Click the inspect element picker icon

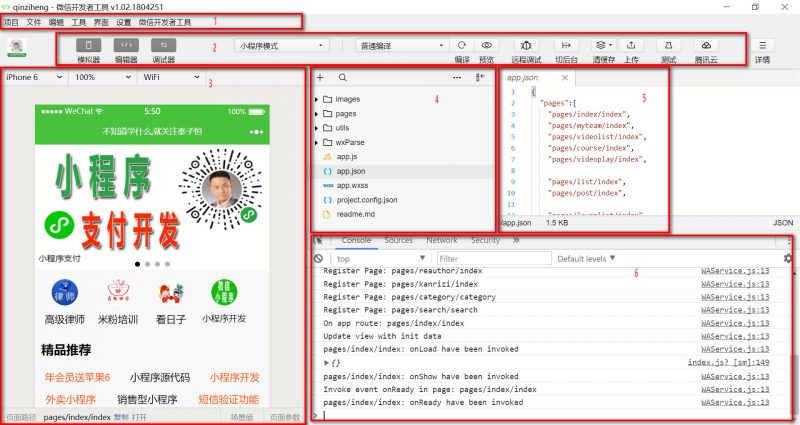click(319, 240)
